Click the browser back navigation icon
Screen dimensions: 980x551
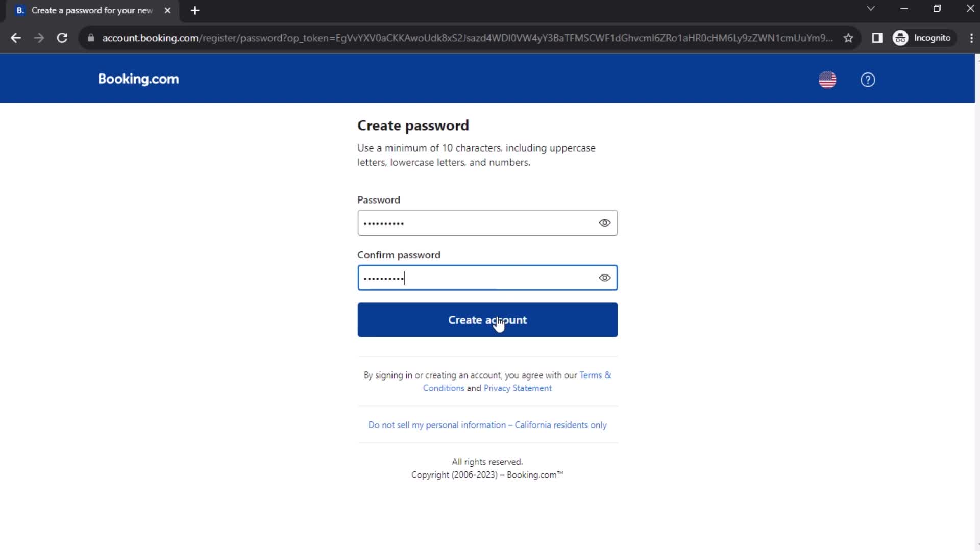(16, 38)
